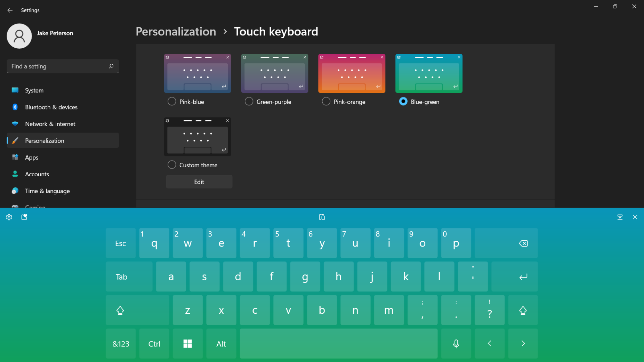The width and height of the screenshot is (644, 362).
Task: Click the keyboard dock/undock icon
Action: [x=620, y=217]
